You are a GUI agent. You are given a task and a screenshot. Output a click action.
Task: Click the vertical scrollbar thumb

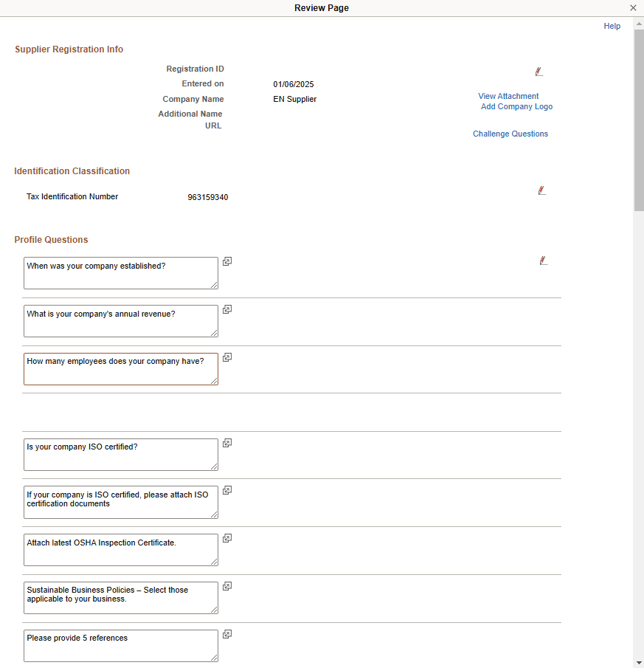point(638,120)
